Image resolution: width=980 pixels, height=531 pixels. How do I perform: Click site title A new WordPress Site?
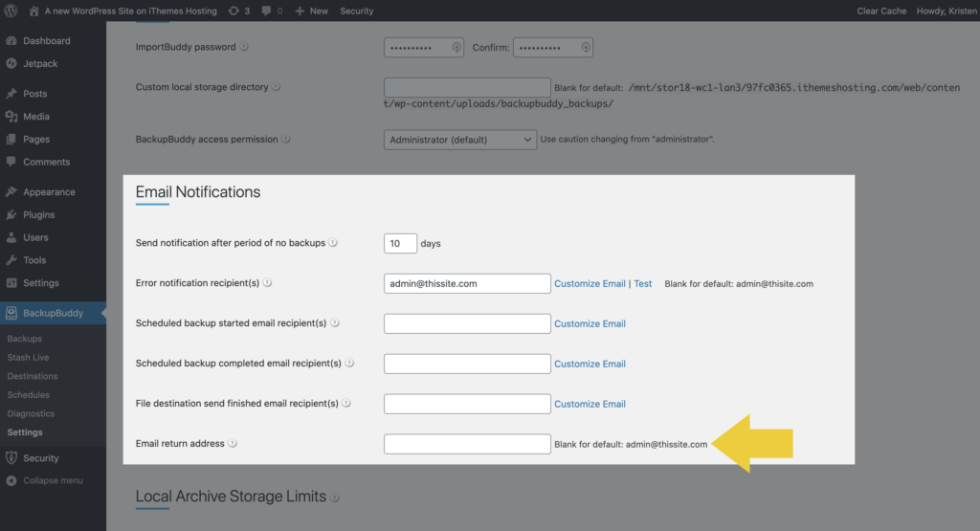[x=130, y=11]
